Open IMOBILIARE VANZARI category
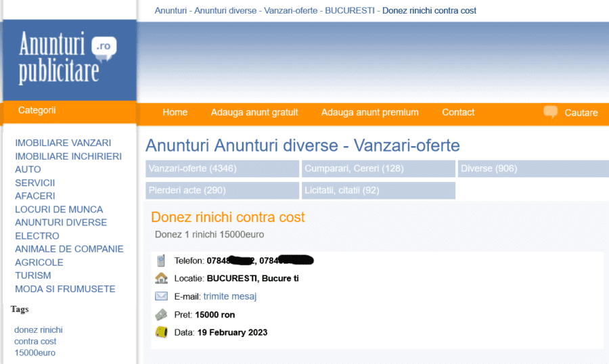Viewport: 609px width, 364px height. 63,143
